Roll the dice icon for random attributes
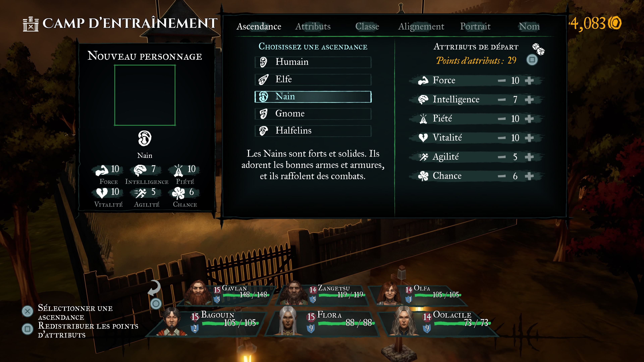644x362 pixels. coord(538,49)
